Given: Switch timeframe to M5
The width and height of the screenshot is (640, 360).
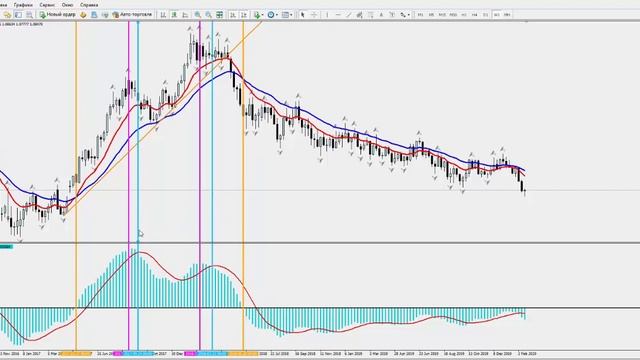Looking at the screenshot, I should [x=431, y=15].
